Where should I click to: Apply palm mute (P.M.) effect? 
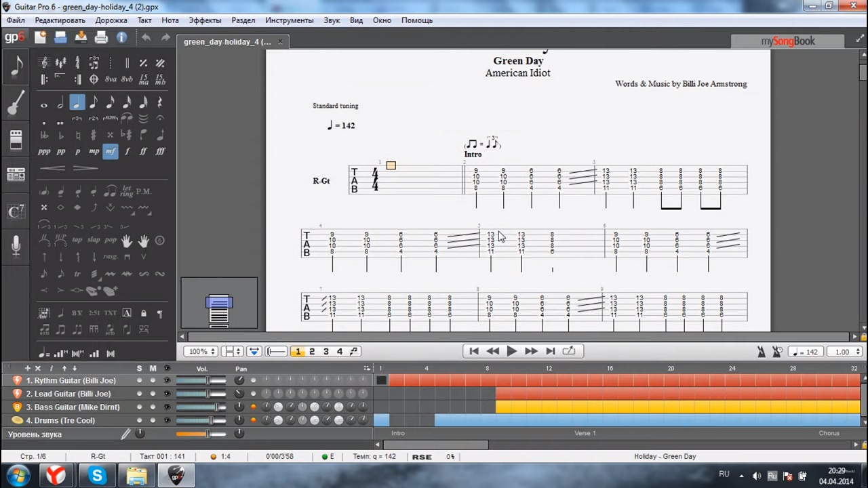click(x=144, y=191)
